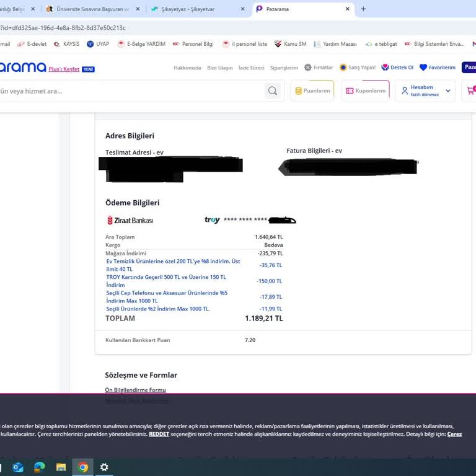Open Outlook from the taskbar
This screenshot has width=476, height=476.
[18, 467]
